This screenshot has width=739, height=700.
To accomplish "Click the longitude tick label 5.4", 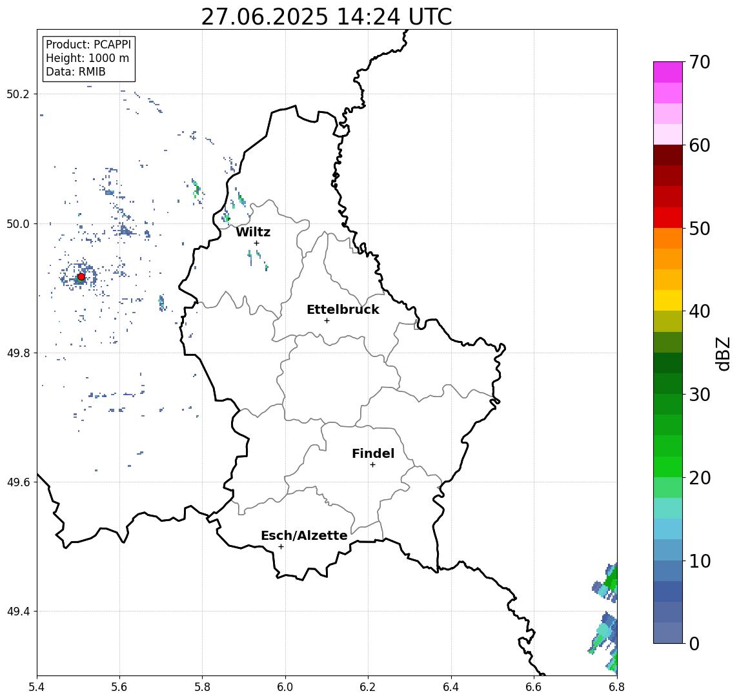I will (37, 687).
